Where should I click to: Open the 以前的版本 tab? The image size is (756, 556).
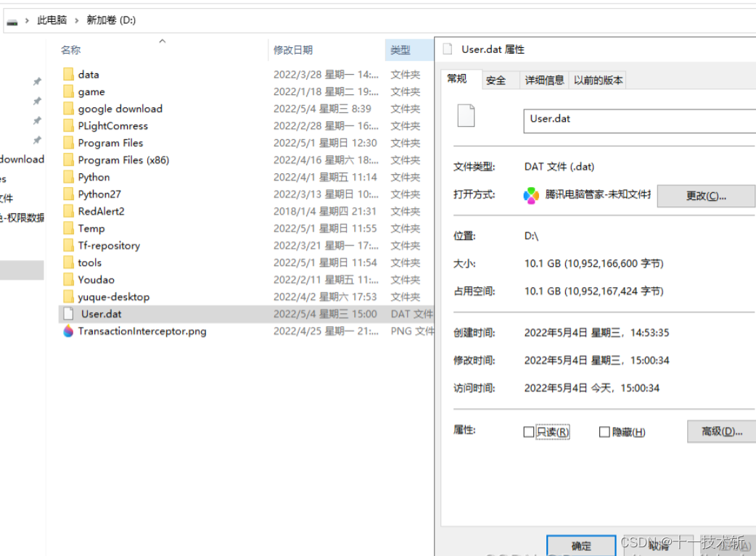coord(599,80)
